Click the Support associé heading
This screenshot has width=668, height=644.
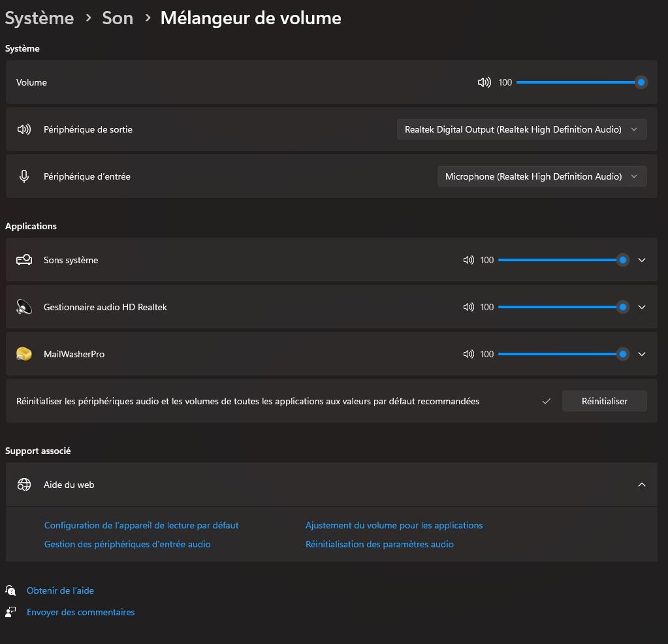[38, 451]
